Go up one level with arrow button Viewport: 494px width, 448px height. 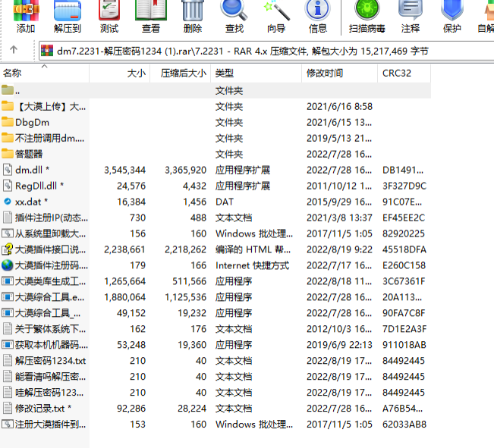click(x=14, y=50)
